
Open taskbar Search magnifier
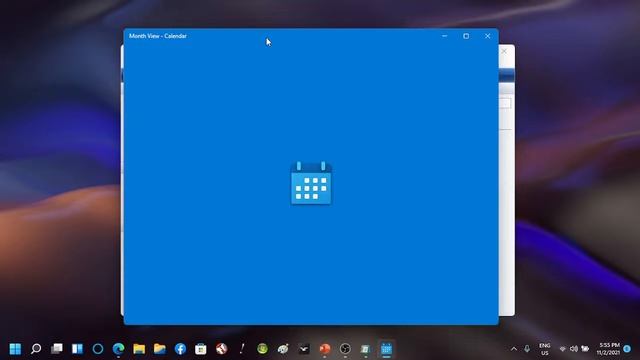tap(36, 349)
